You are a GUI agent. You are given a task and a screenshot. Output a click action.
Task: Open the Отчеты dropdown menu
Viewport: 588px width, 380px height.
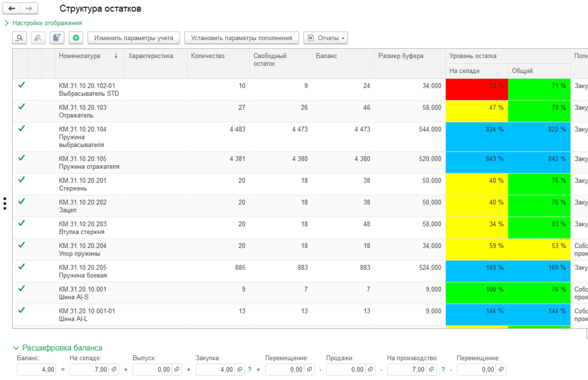tap(326, 38)
